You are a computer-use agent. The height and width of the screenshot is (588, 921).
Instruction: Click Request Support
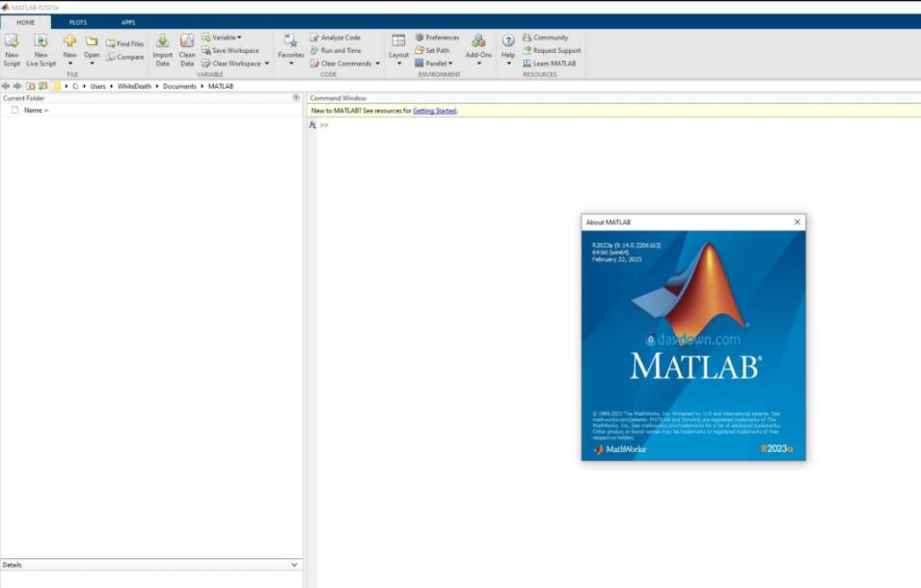point(552,50)
